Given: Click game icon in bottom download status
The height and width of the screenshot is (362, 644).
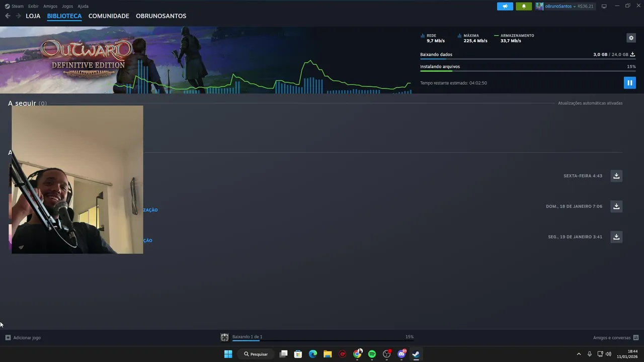Looking at the screenshot, I should [x=224, y=337].
